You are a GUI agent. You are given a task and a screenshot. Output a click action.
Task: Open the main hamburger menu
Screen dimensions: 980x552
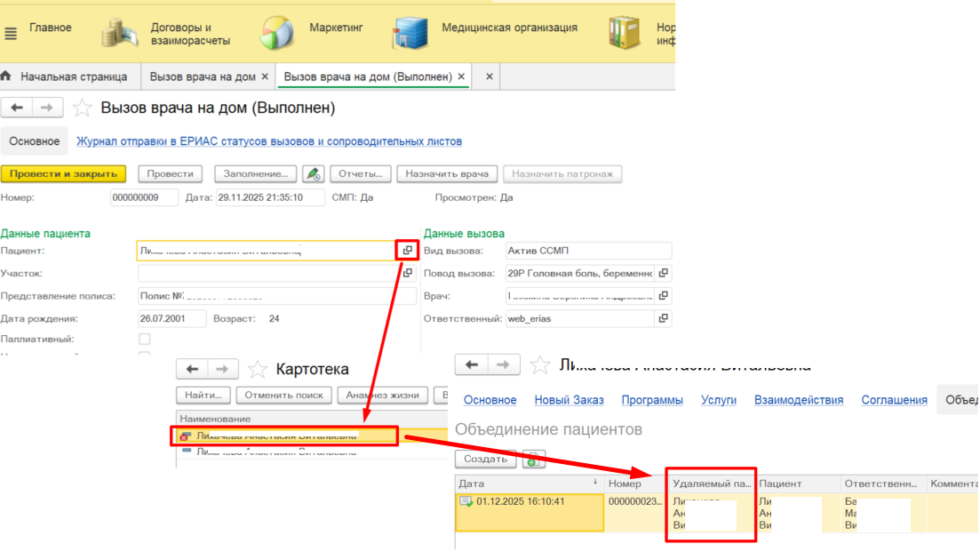coord(11,34)
